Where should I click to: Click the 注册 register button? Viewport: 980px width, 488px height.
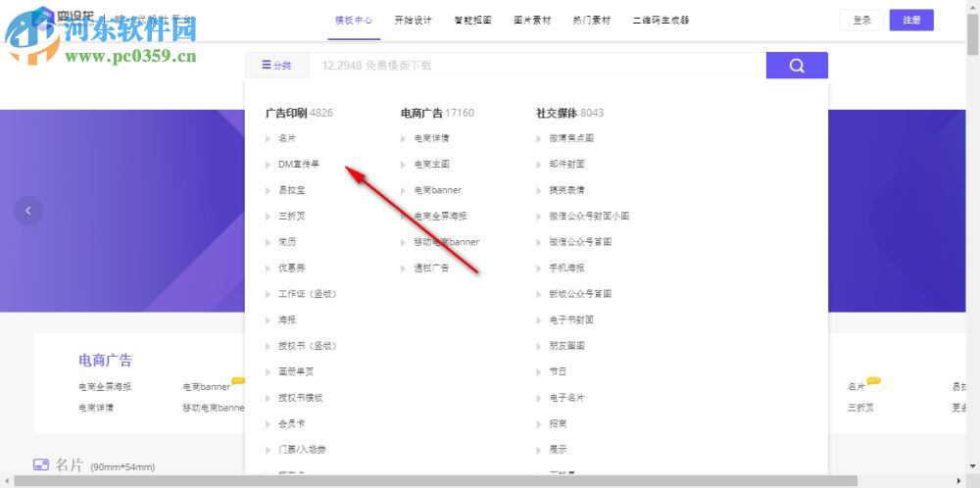click(x=911, y=20)
